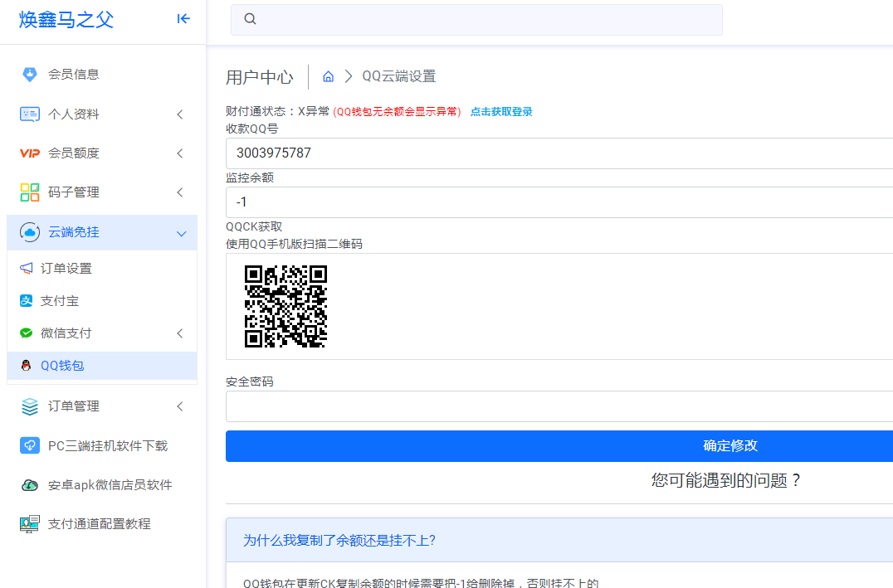
Task: Click the 点击获取登录 link
Action: [x=501, y=112]
